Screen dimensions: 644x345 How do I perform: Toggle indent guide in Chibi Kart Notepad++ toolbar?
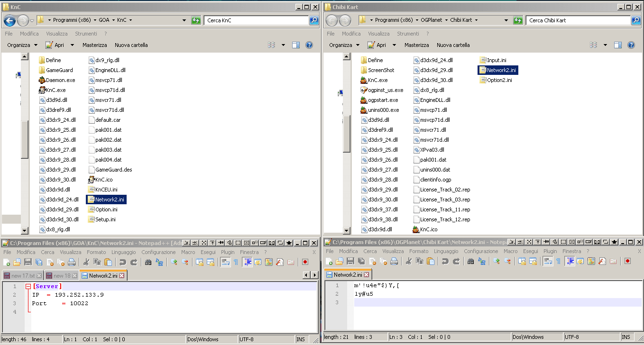(570, 262)
